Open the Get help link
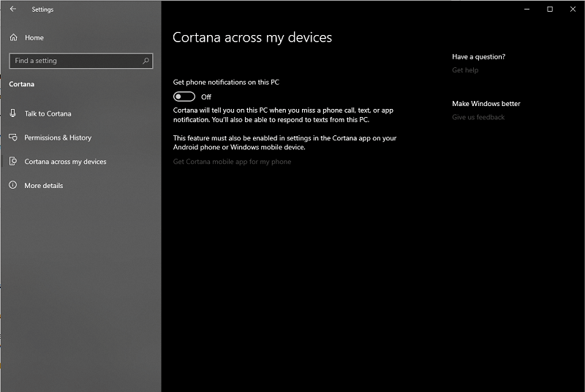This screenshot has width=585, height=392. click(x=465, y=70)
